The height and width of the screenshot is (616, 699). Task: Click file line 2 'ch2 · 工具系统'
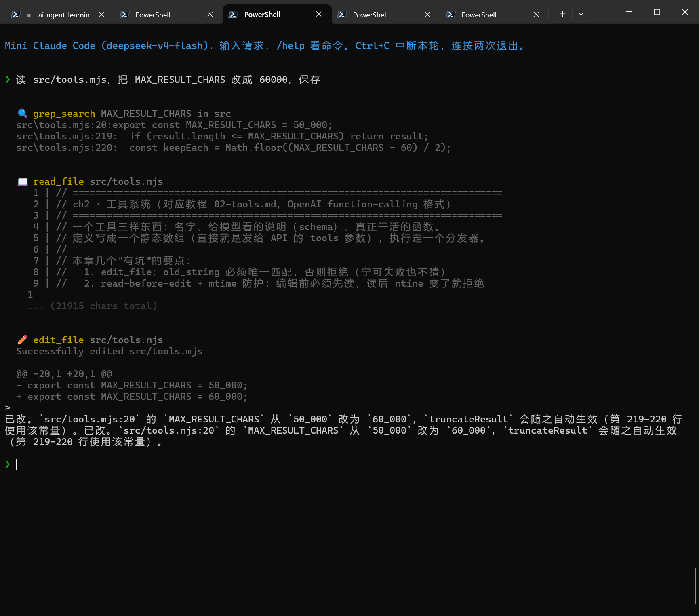coord(242,204)
